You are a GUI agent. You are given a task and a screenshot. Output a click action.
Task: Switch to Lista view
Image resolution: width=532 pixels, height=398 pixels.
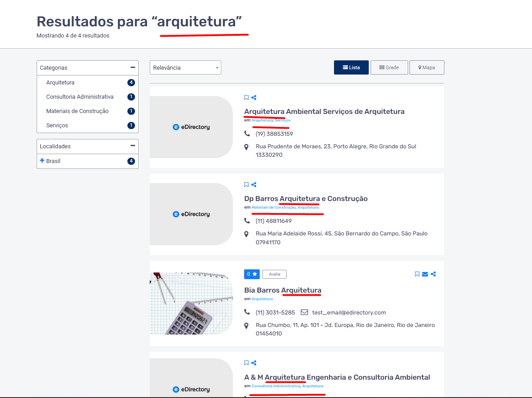pyautogui.click(x=351, y=67)
